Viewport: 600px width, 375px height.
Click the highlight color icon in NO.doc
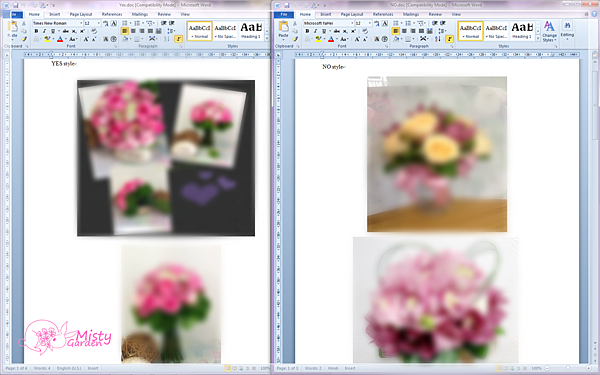click(x=318, y=39)
